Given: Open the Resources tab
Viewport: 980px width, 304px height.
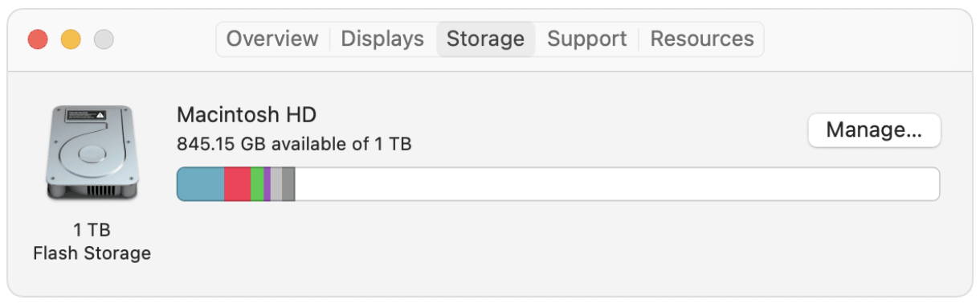Looking at the screenshot, I should [x=702, y=39].
